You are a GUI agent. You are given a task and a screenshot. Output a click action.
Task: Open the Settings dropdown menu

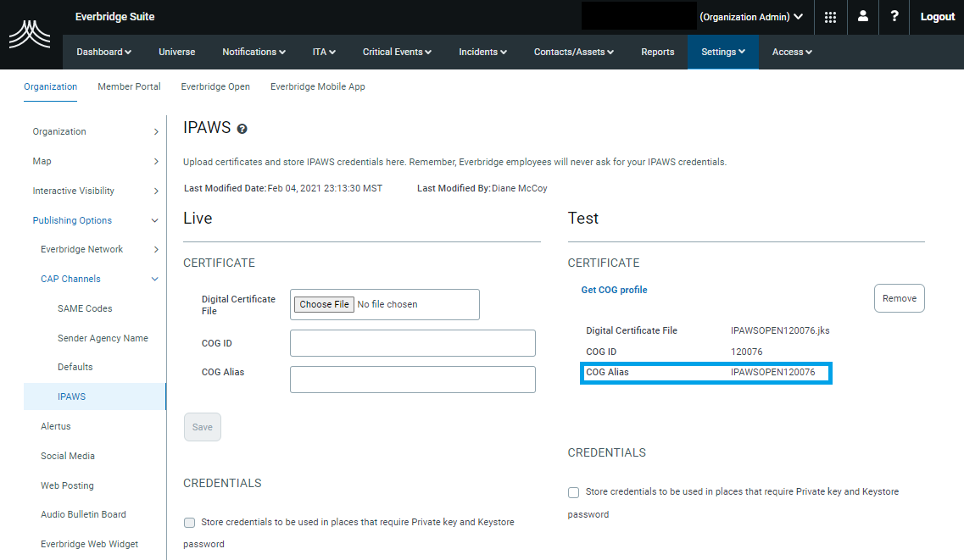pyautogui.click(x=723, y=53)
